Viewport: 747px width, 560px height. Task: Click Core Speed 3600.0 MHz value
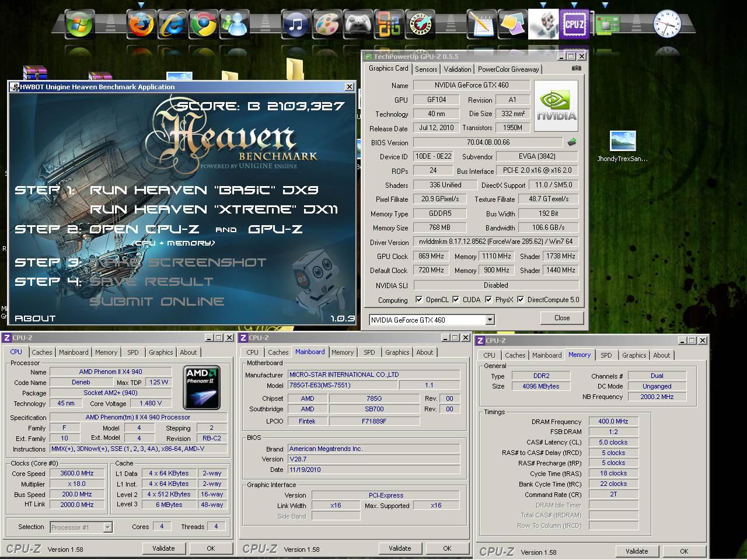[77, 473]
